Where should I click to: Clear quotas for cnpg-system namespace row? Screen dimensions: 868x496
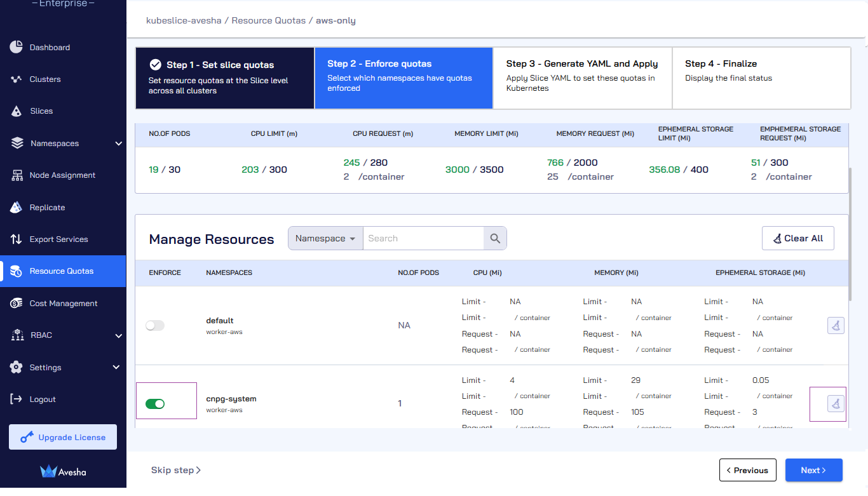836,403
